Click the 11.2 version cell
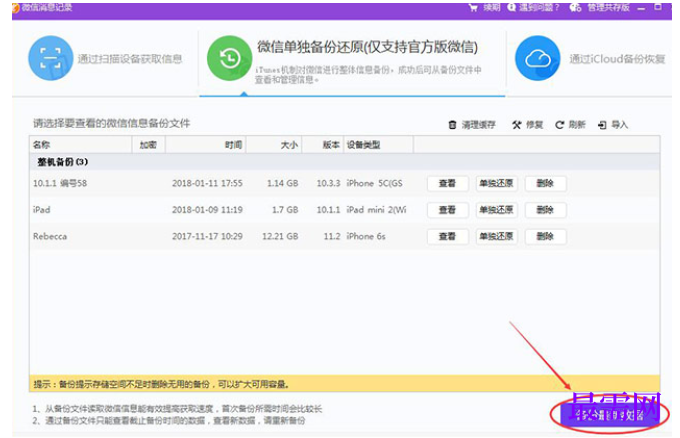This screenshot has height=438, width=680. click(332, 236)
